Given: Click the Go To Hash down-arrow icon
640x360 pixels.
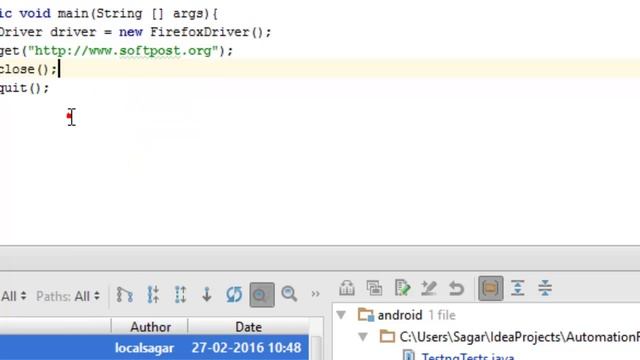Looking at the screenshot, I should (207, 294).
